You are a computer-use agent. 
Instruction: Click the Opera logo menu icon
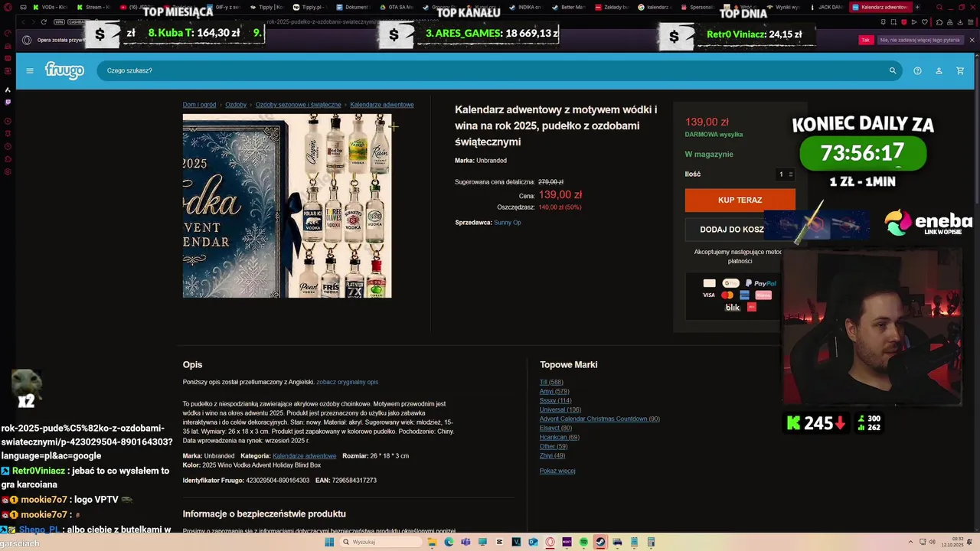8,7
